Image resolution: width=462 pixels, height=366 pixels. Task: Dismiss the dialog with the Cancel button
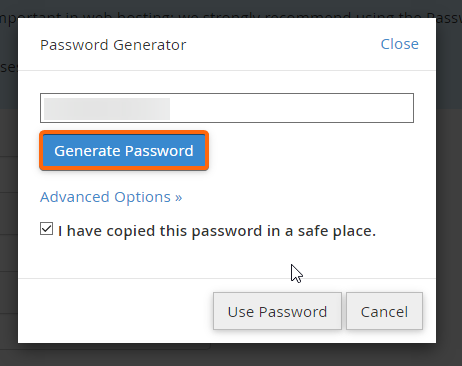click(x=384, y=311)
